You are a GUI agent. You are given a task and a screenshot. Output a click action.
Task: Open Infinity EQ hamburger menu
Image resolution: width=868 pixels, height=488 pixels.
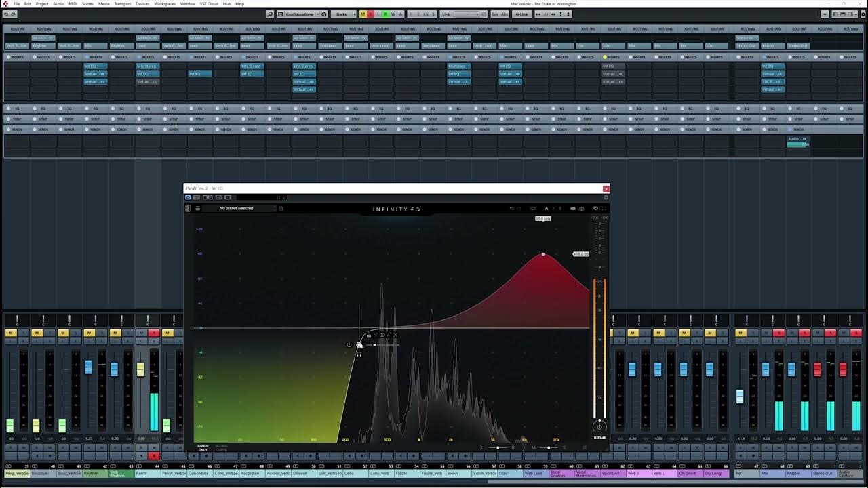click(x=198, y=208)
